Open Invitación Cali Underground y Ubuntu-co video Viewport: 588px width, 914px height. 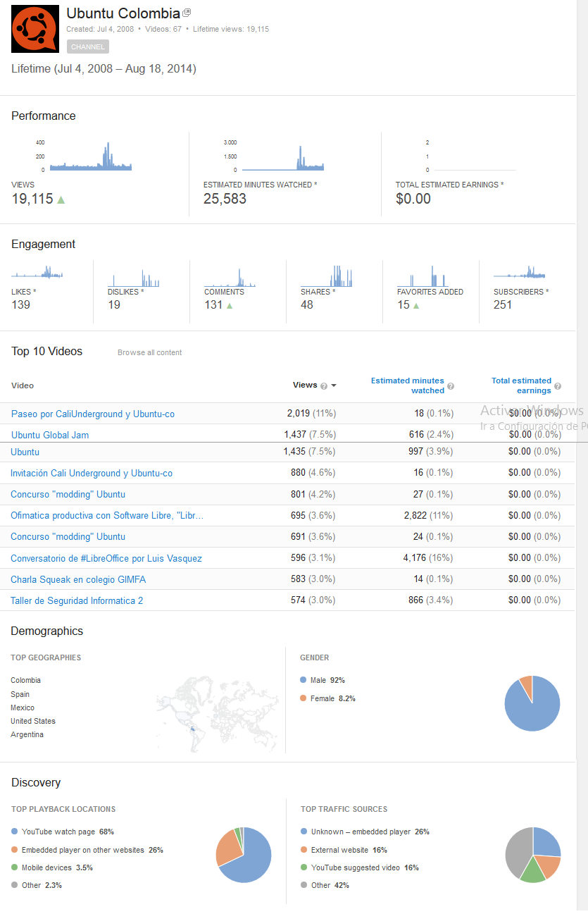coord(92,473)
